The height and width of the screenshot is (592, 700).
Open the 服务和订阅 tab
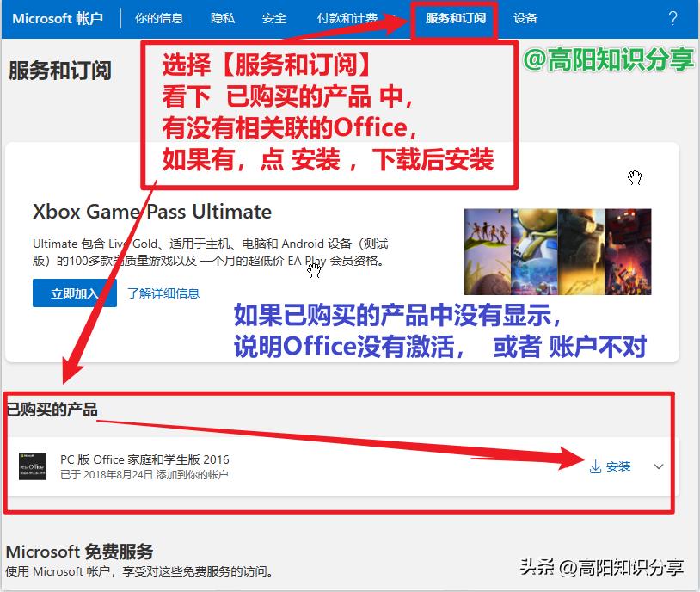pyautogui.click(x=456, y=17)
